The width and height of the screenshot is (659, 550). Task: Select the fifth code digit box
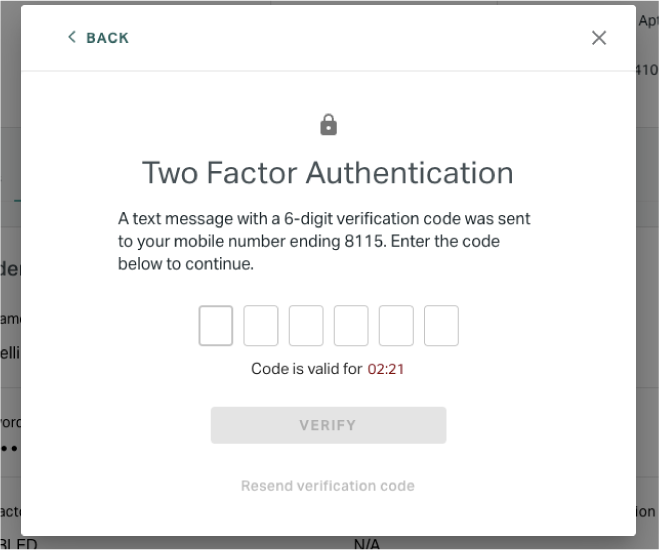coord(396,326)
